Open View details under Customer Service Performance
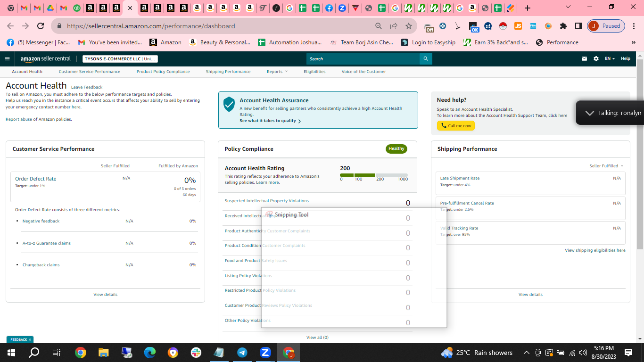Viewport: 644px width, 362px height. tap(105, 295)
